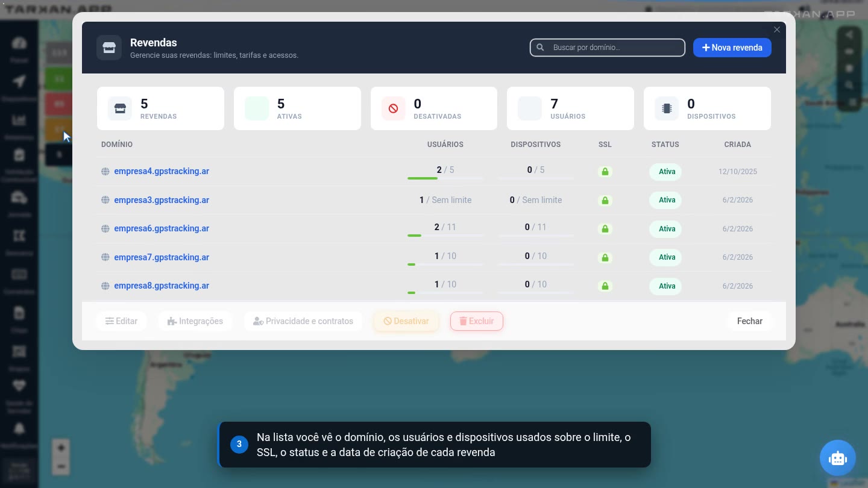Click the store icon in the Revendas count card
The width and height of the screenshot is (868, 488).
120,108
